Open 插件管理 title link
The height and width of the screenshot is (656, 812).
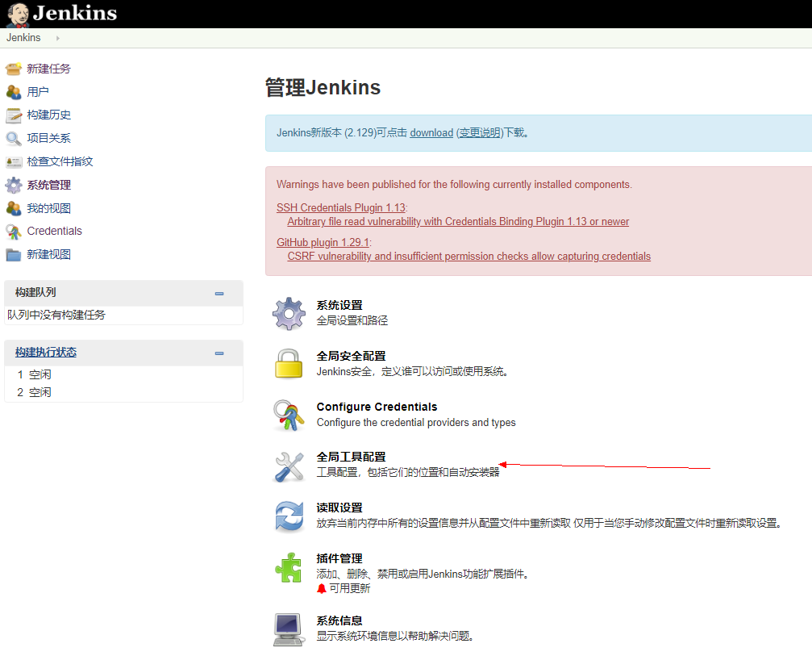point(339,558)
